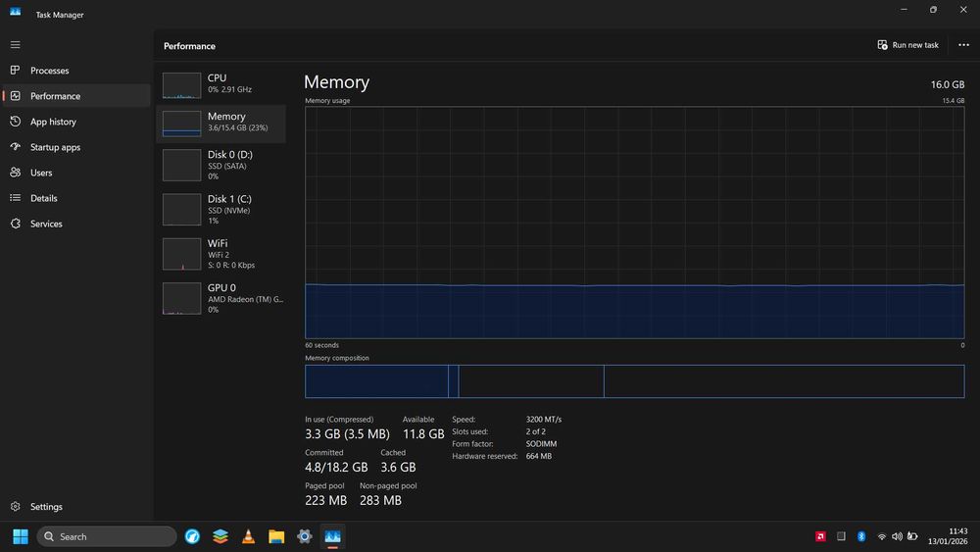Open the clock and date panel
Image resolution: width=980 pixels, height=552 pixels.
click(x=948, y=536)
